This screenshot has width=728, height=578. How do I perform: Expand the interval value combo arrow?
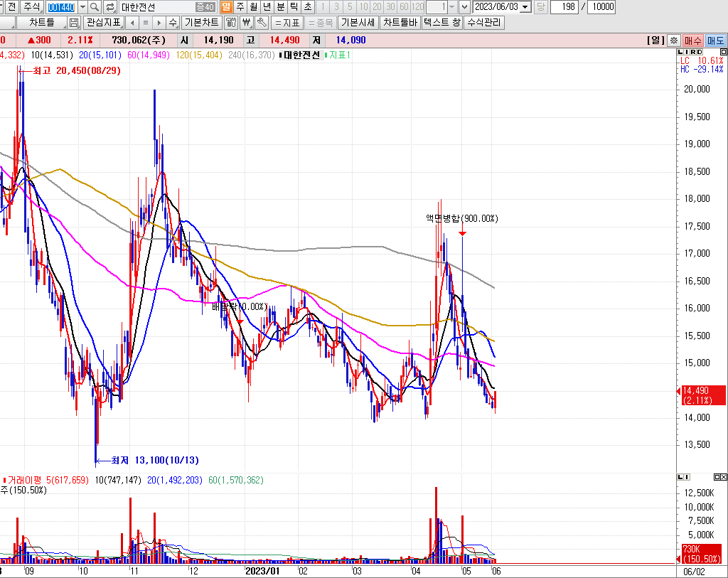[451, 7]
